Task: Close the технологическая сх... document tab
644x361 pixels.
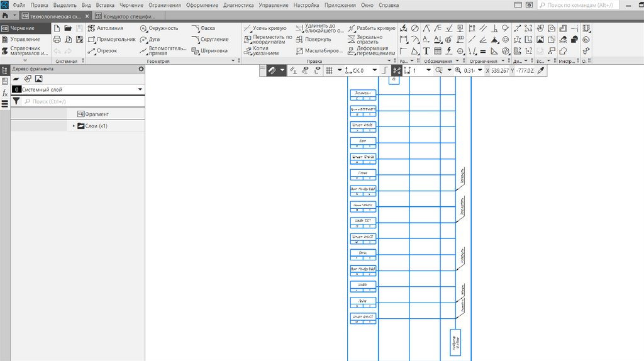Action: 87,16
